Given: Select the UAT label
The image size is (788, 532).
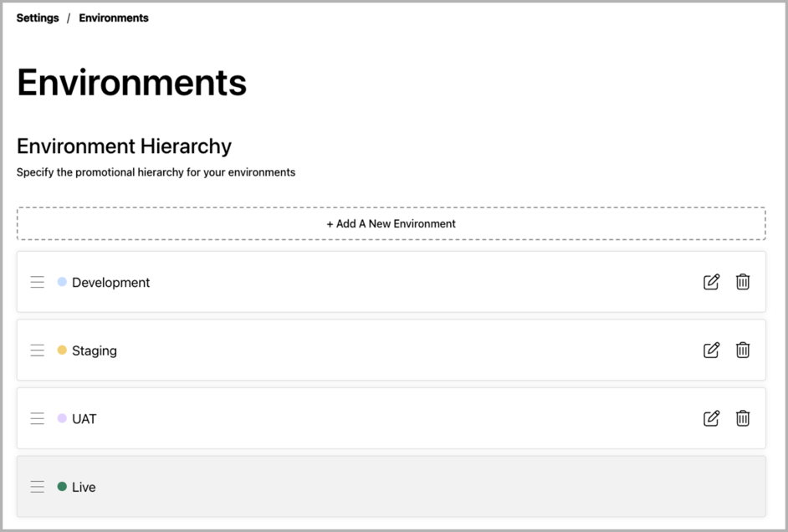Looking at the screenshot, I should tap(84, 419).
